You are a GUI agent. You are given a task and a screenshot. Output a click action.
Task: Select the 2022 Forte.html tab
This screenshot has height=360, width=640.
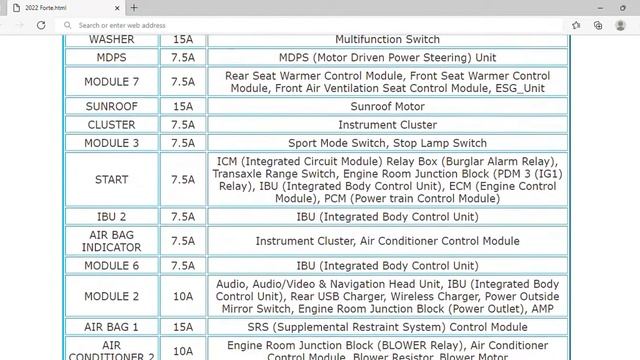[x=65, y=8]
